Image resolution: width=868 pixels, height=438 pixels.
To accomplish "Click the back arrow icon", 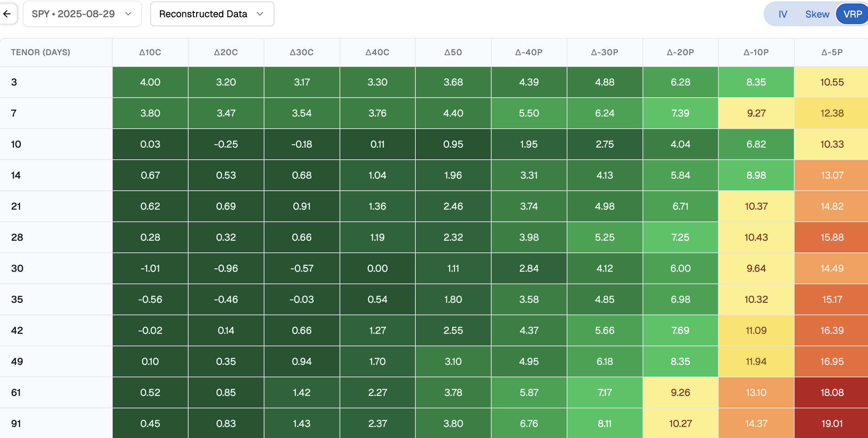I will (7, 14).
